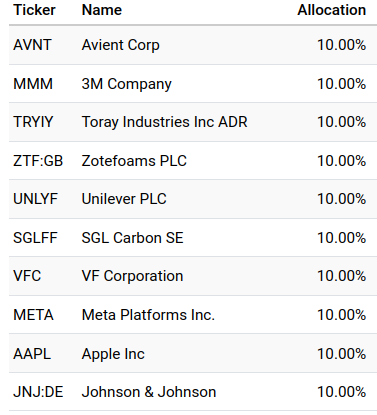
Task: Select the Johnson & Johnson name
Action: tap(149, 392)
